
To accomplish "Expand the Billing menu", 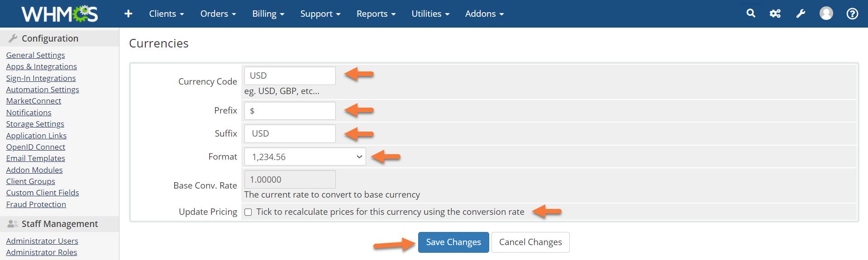I will point(268,14).
